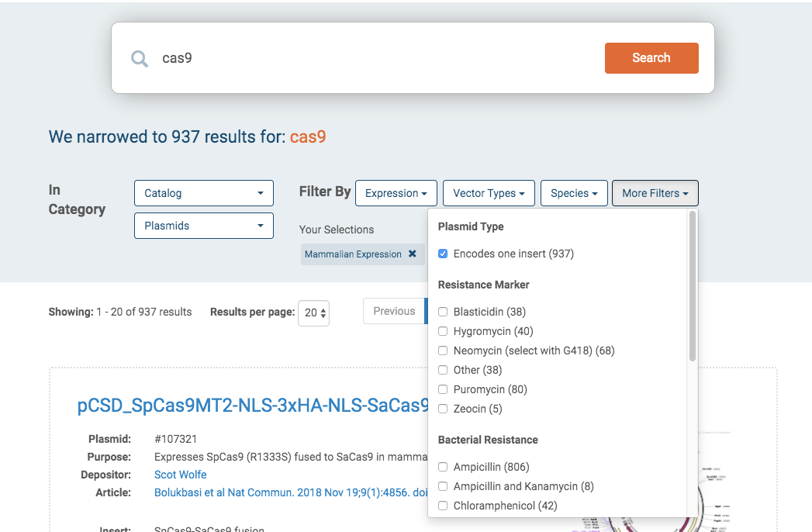Image resolution: width=812 pixels, height=532 pixels.
Task: Check the Neomycin (select with G418) option
Action: 443,351
